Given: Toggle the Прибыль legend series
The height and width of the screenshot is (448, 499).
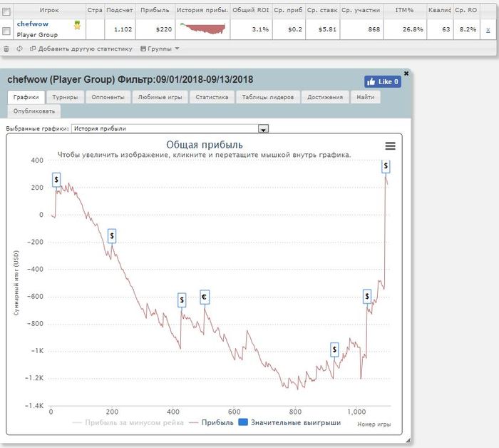Looking at the screenshot, I should 211,422.
